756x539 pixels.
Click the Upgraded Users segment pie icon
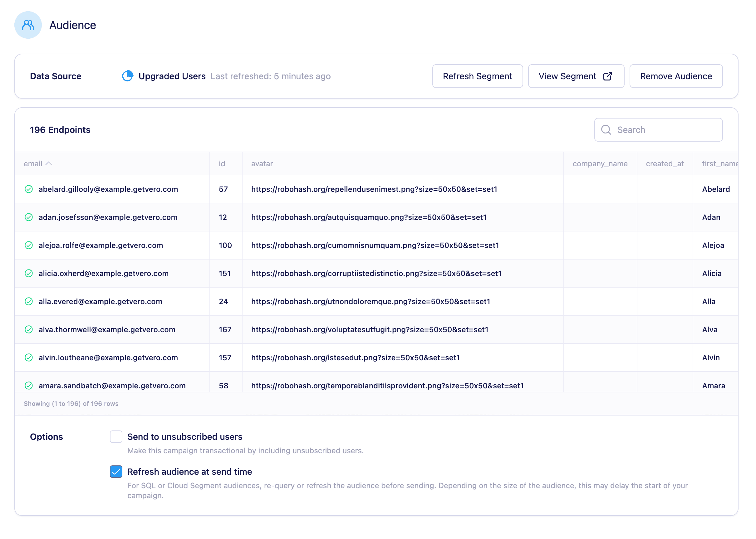[128, 76]
